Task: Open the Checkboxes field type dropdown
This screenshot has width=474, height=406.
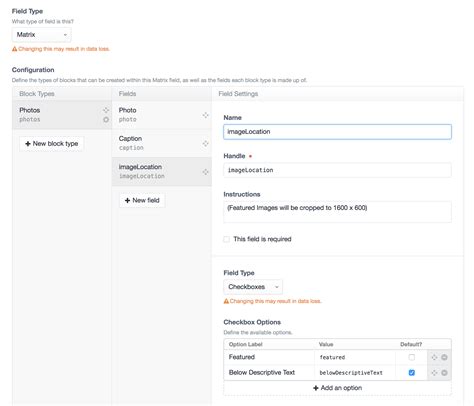Action: (253, 287)
